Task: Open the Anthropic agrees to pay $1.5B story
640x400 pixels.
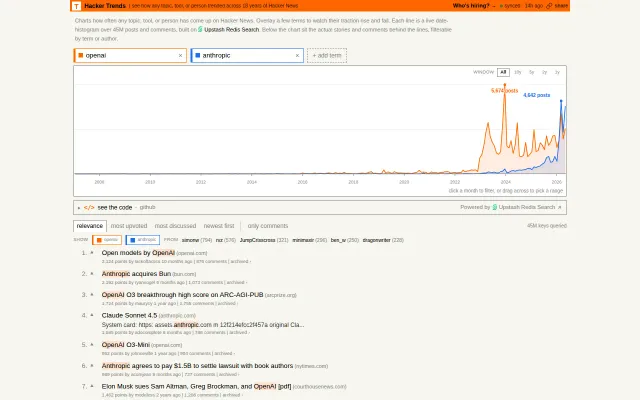Action: tap(197, 365)
